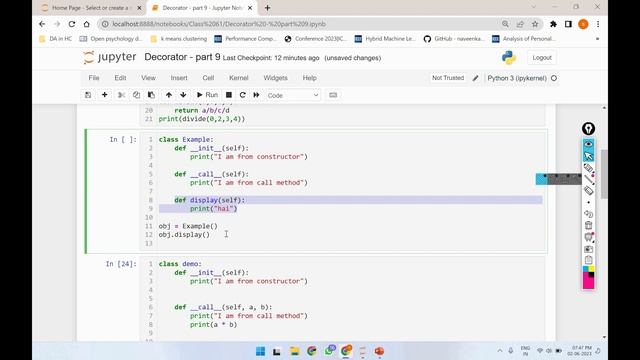
Task: Restart kernel and run all with the fast-forward icon
Action: click(256, 95)
